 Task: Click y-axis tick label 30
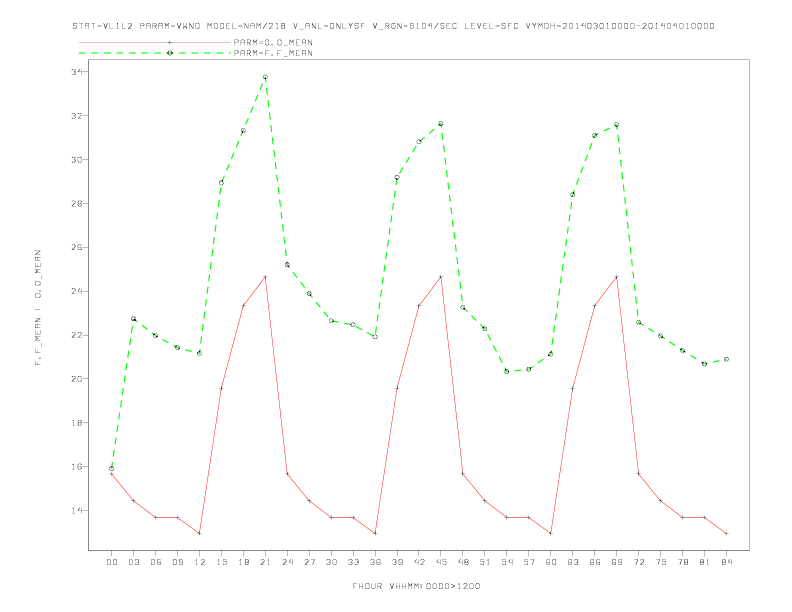tap(77, 160)
